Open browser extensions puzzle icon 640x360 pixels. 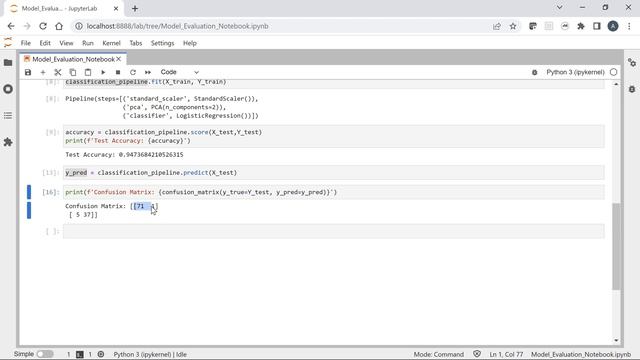pyautogui.click(x=581, y=26)
